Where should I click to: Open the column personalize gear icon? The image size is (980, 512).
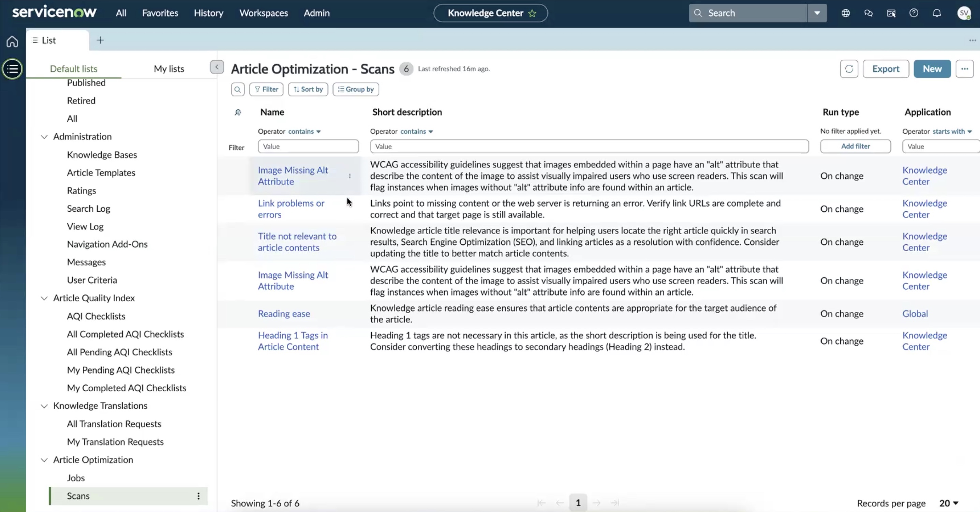point(238,112)
